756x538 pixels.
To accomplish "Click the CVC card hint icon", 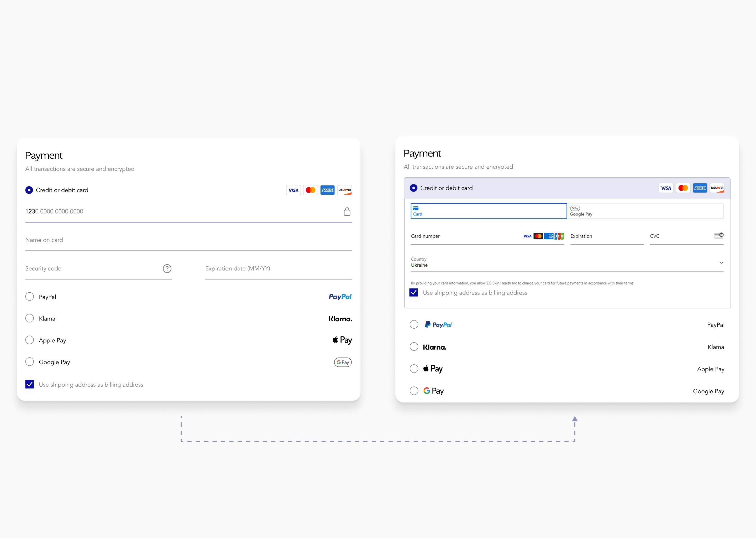I will (719, 236).
